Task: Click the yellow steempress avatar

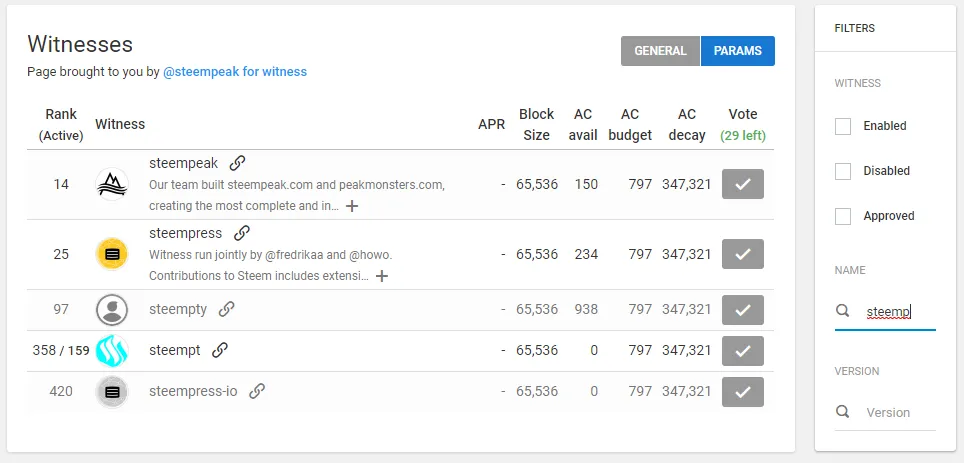Action: (x=112, y=254)
